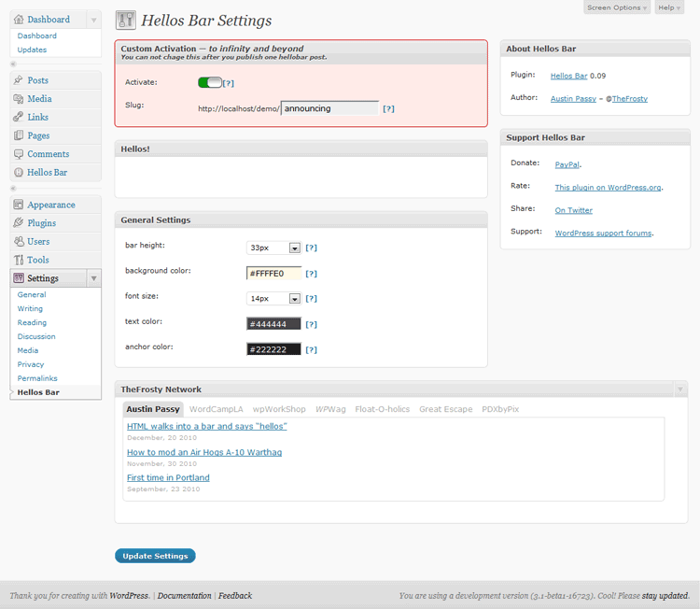Click the Posts pushpin icon in sidebar
This screenshot has width=700, height=609.
pyautogui.click(x=18, y=80)
